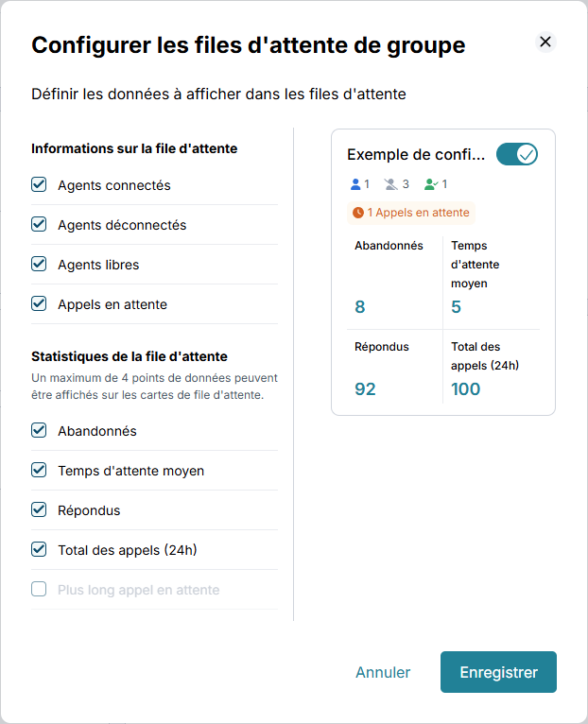Disable Temps d'attente moyen checkbox
This screenshot has height=724, width=588.
(39, 471)
